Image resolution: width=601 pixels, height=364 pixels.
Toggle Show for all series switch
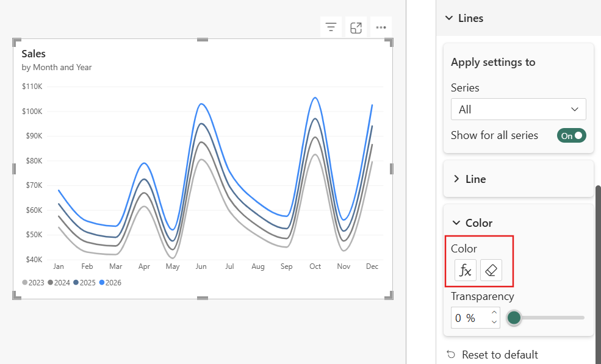pyautogui.click(x=572, y=135)
